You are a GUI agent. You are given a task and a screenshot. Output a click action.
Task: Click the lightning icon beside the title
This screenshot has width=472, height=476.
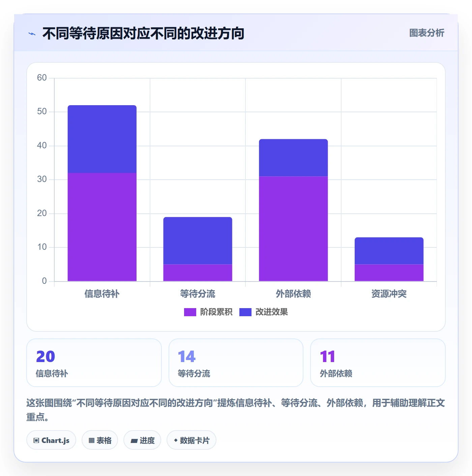(32, 34)
